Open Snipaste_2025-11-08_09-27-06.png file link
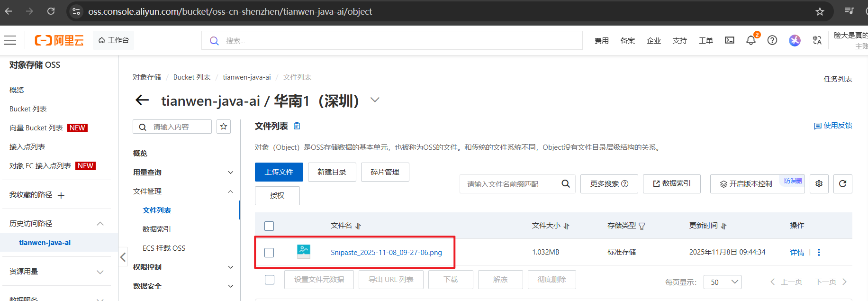 click(386, 253)
